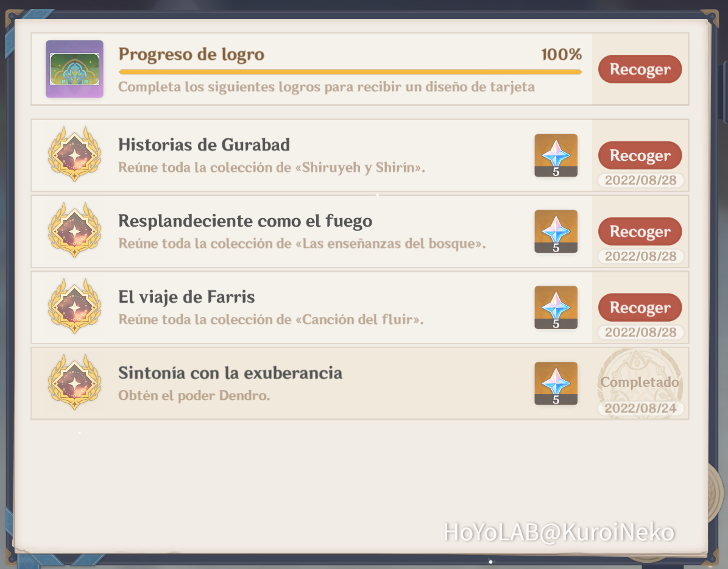Screen dimensions: 728x569
Task: Click the Primogem reward for Historias de Gurabad
Action: coord(556,155)
